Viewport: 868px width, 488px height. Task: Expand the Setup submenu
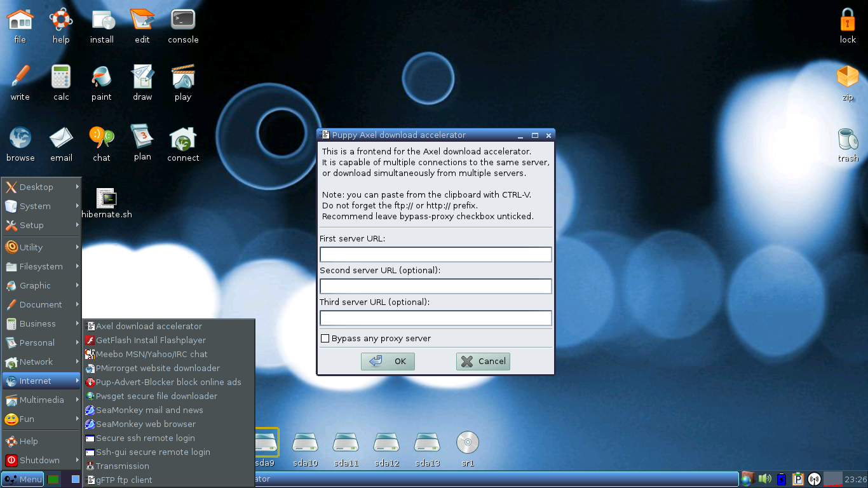coord(41,225)
